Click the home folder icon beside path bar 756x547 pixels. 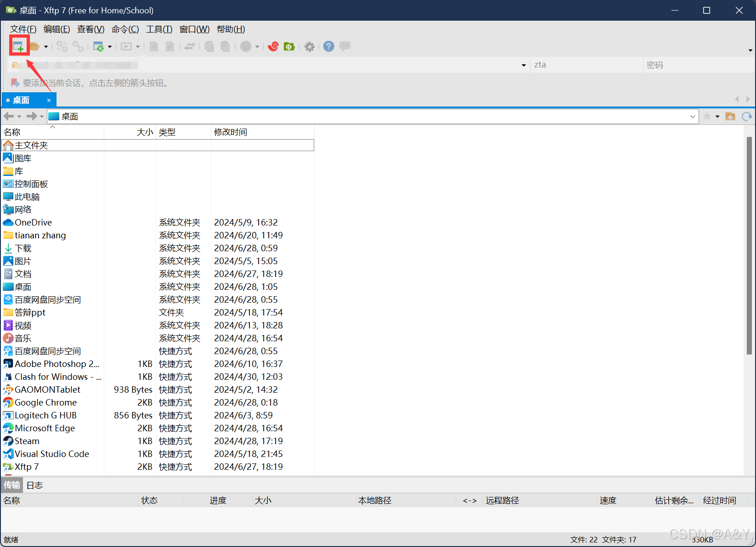[x=730, y=116]
